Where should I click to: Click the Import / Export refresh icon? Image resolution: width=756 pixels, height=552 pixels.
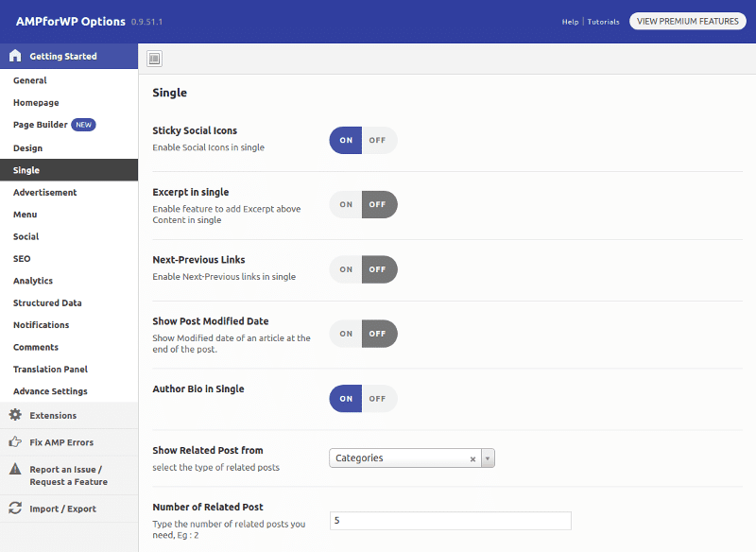click(x=15, y=509)
